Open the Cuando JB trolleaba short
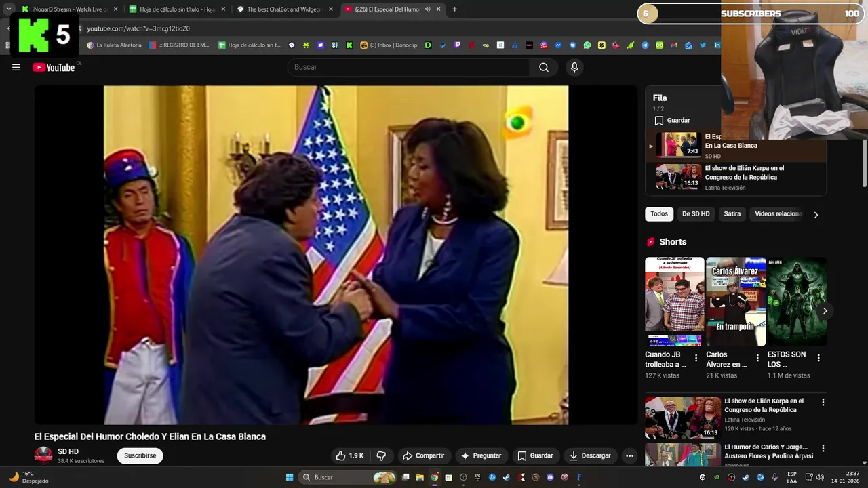 [674, 302]
